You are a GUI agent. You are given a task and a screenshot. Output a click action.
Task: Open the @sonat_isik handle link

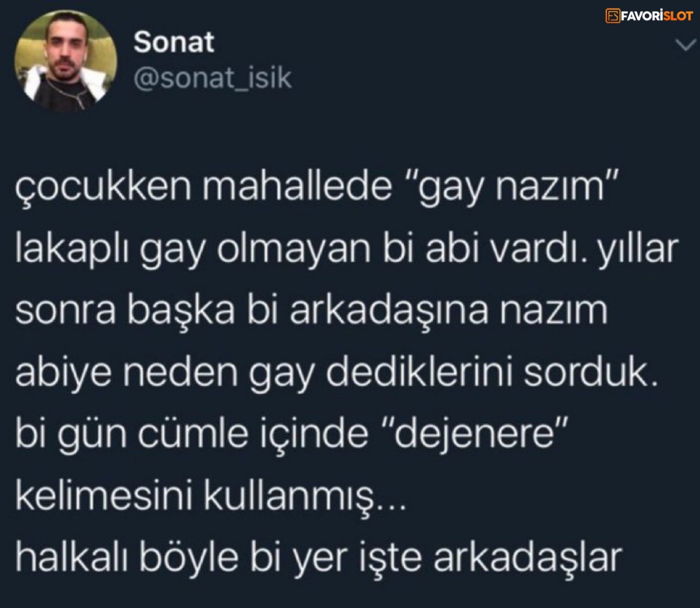pyautogui.click(x=213, y=78)
